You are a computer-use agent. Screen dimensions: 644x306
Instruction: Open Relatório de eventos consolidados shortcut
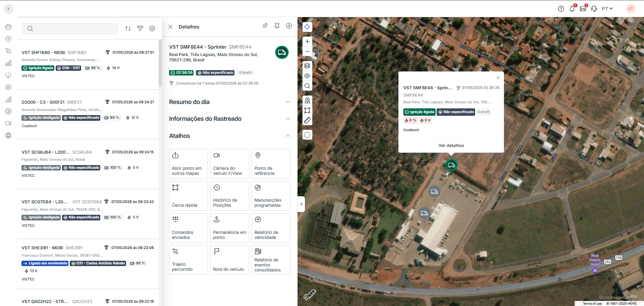pyautogui.click(x=271, y=260)
